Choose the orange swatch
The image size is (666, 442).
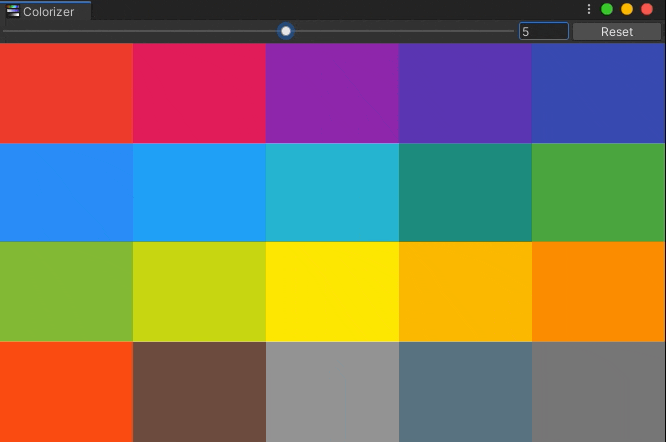[598, 292]
